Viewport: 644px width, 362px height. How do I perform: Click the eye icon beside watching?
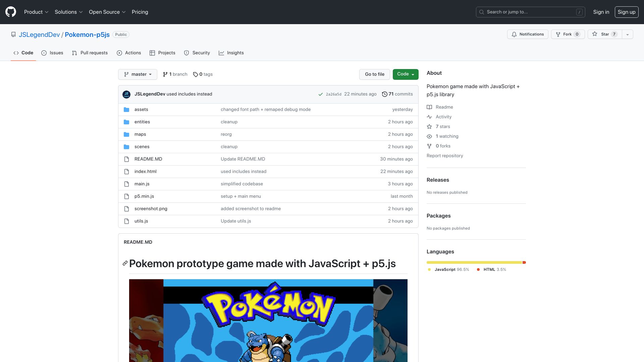click(x=429, y=136)
